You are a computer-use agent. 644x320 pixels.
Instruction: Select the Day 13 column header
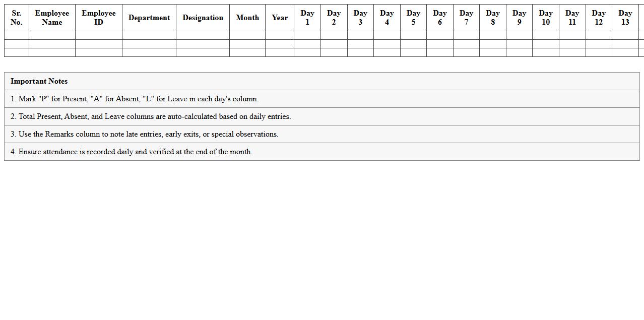point(625,18)
